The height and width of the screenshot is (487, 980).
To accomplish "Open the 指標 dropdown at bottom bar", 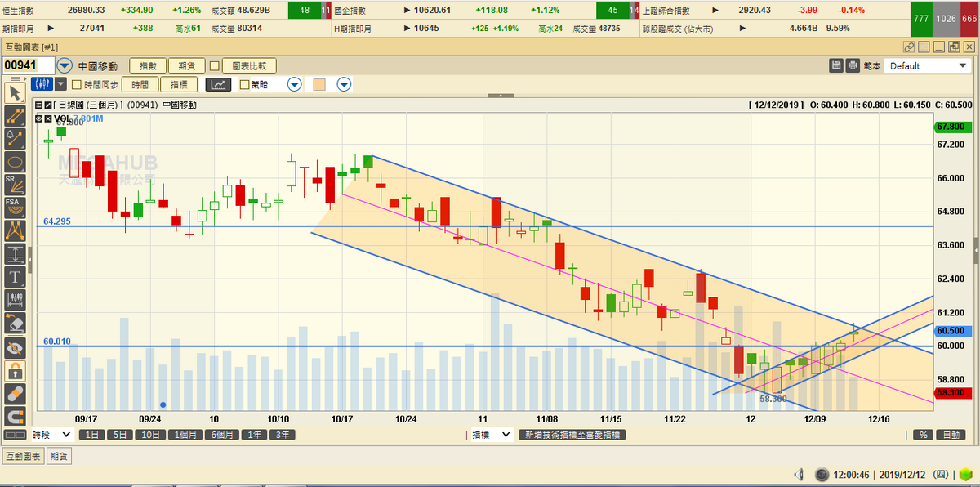I will click(491, 435).
